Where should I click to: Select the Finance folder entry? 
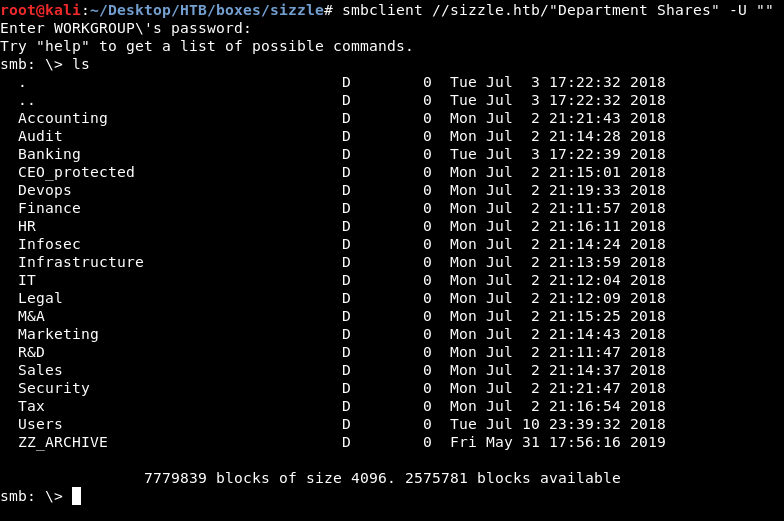[49, 208]
